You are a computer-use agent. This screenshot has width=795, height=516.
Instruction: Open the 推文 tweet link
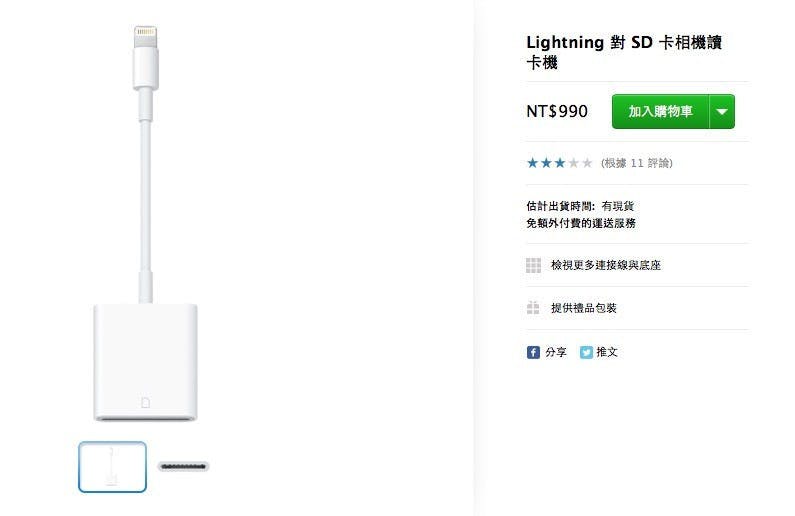607,352
